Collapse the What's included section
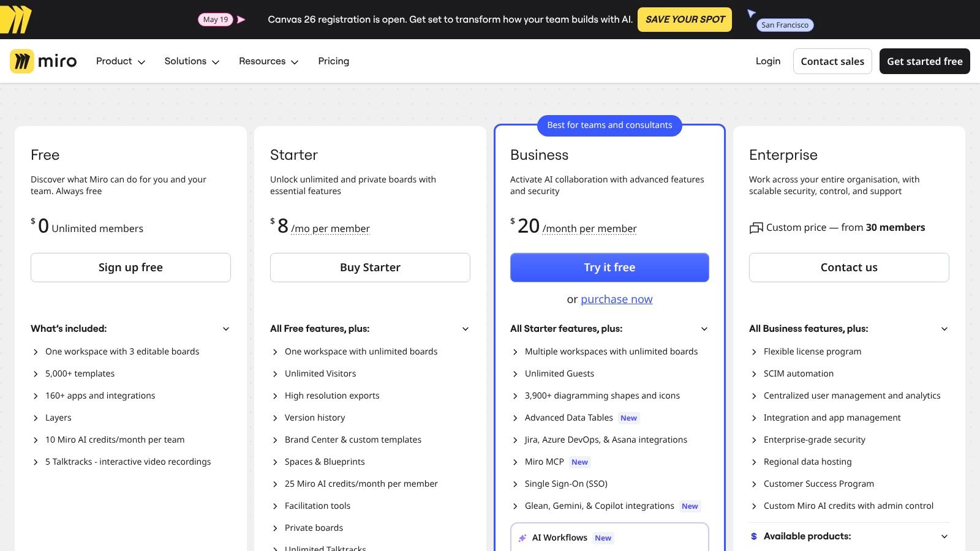 130,329
